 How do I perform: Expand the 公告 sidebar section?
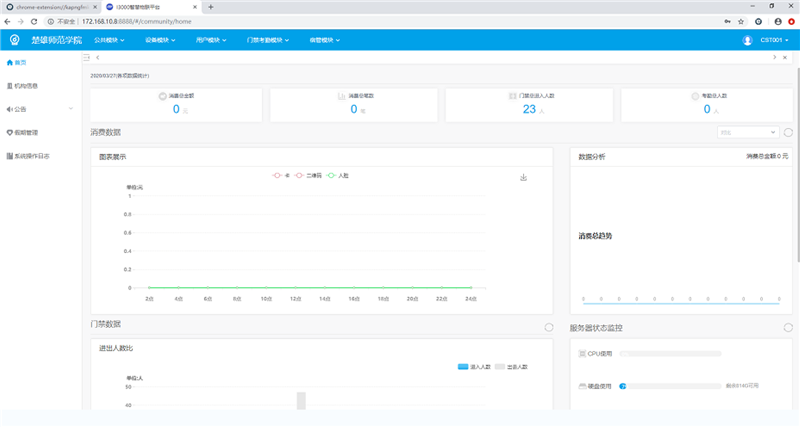point(40,109)
